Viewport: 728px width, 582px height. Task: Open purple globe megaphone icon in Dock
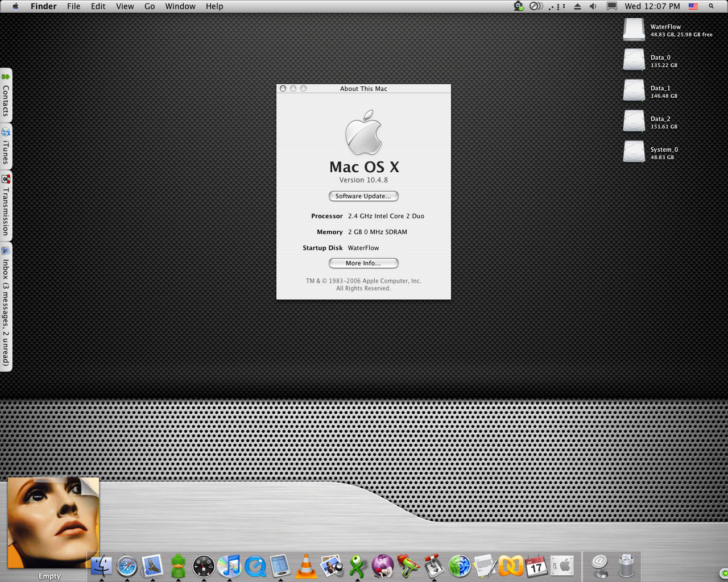point(383,566)
